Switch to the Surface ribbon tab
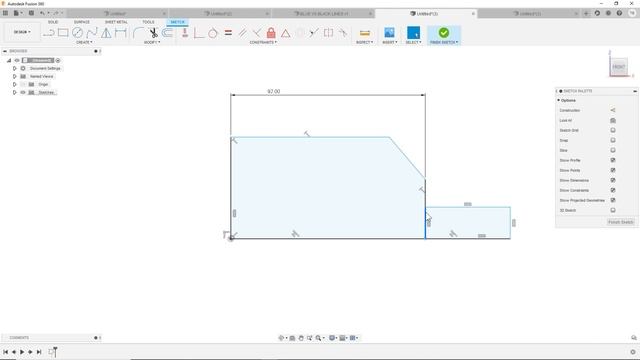 82,22
